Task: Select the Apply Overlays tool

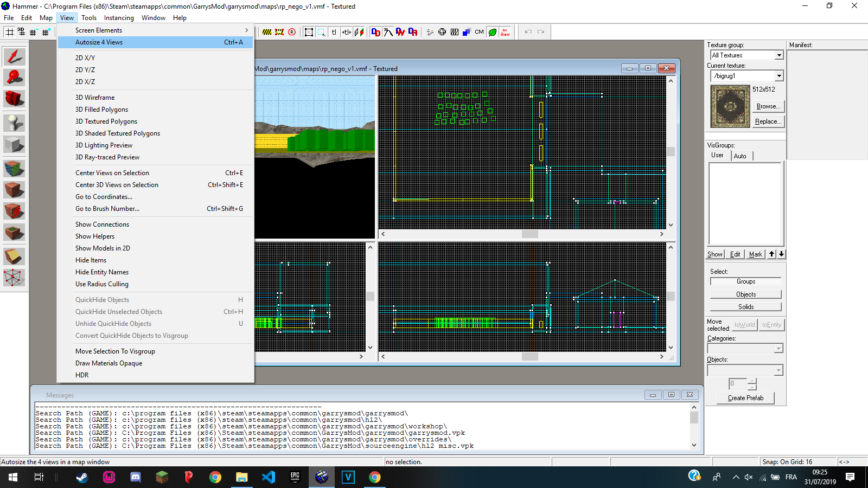Action: pos(14,233)
